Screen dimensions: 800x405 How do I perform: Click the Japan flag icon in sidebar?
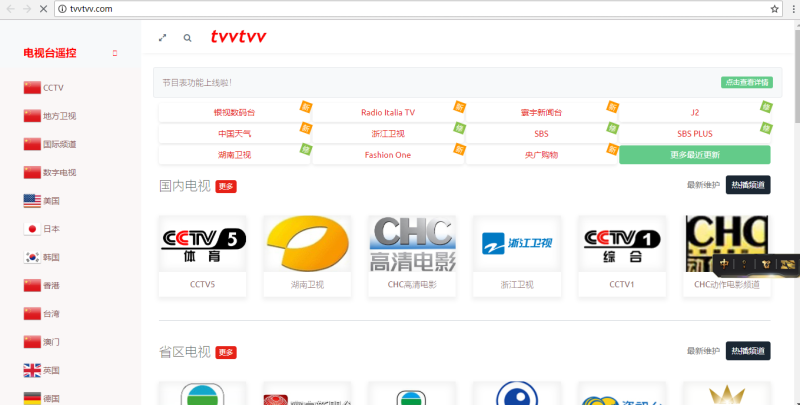pos(32,229)
